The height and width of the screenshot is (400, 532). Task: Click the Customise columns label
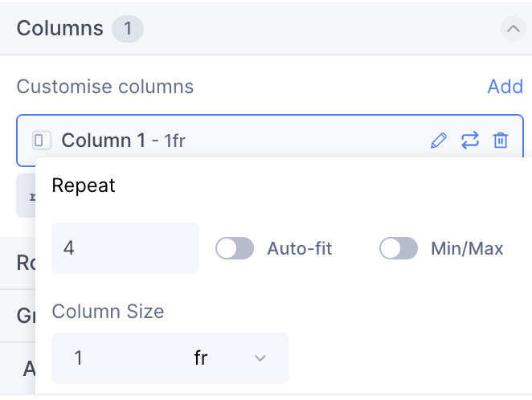click(x=105, y=87)
